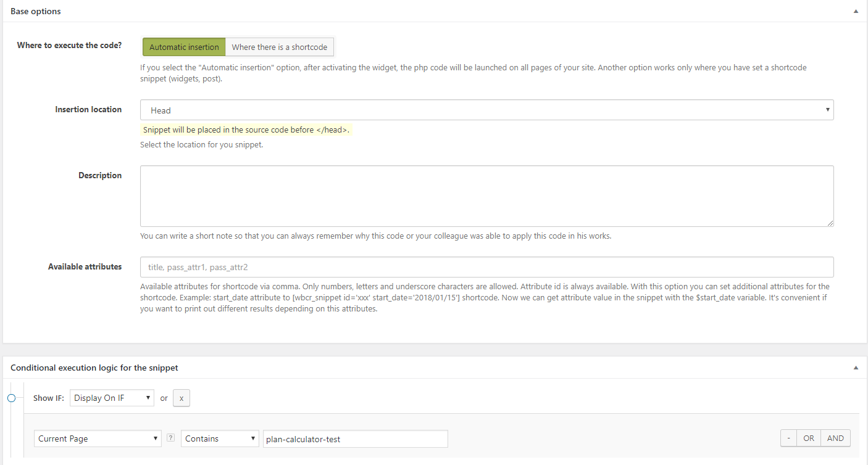Open the Insertion location dropdown
The height and width of the screenshot is (465, 868).
(486, 110)
